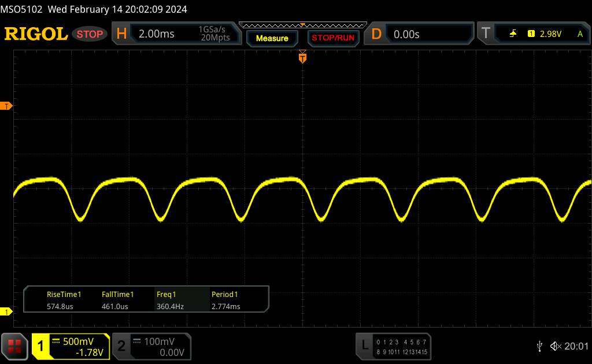Click the USB connection status icon
Image resolution: width=592 pixels, height=364 pixels.
point(539,346)
